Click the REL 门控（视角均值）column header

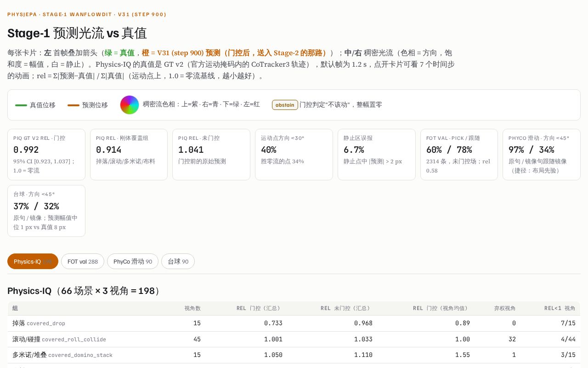[441, 308]
